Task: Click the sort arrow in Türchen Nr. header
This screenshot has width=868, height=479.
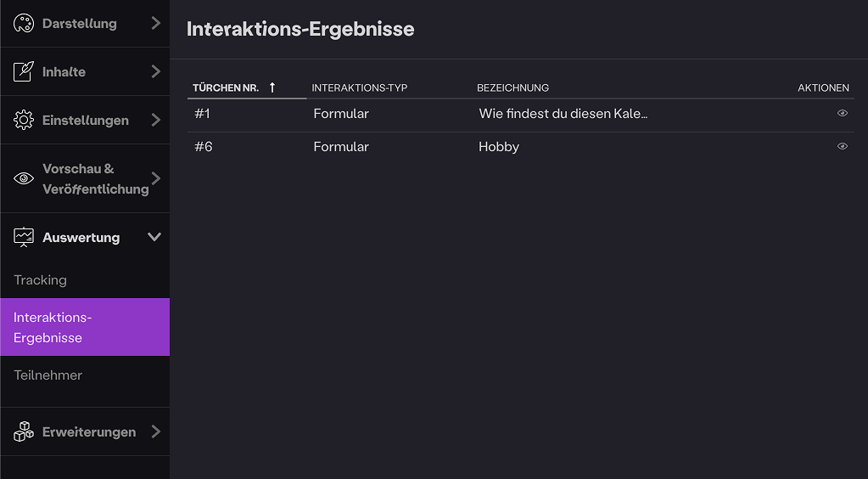Action: point(272,87)
